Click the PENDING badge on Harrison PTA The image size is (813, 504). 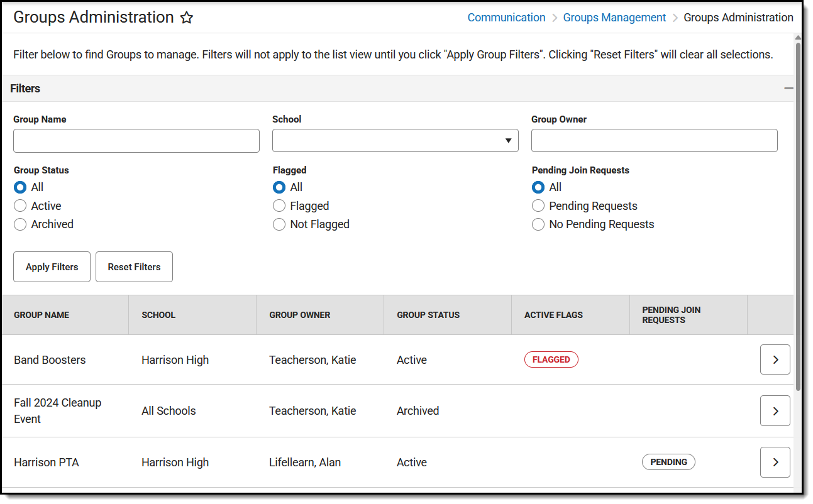click(x=668, y=462)
